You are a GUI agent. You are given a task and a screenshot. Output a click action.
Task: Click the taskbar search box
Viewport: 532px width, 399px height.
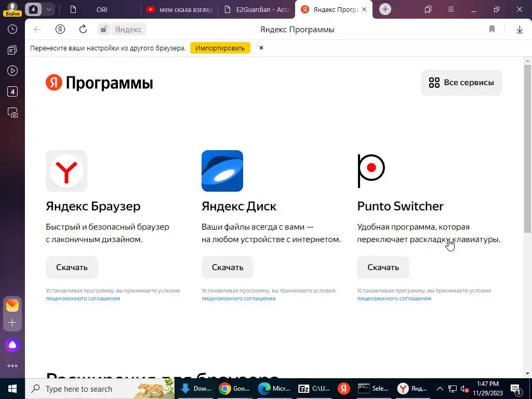tap(100, 389)
